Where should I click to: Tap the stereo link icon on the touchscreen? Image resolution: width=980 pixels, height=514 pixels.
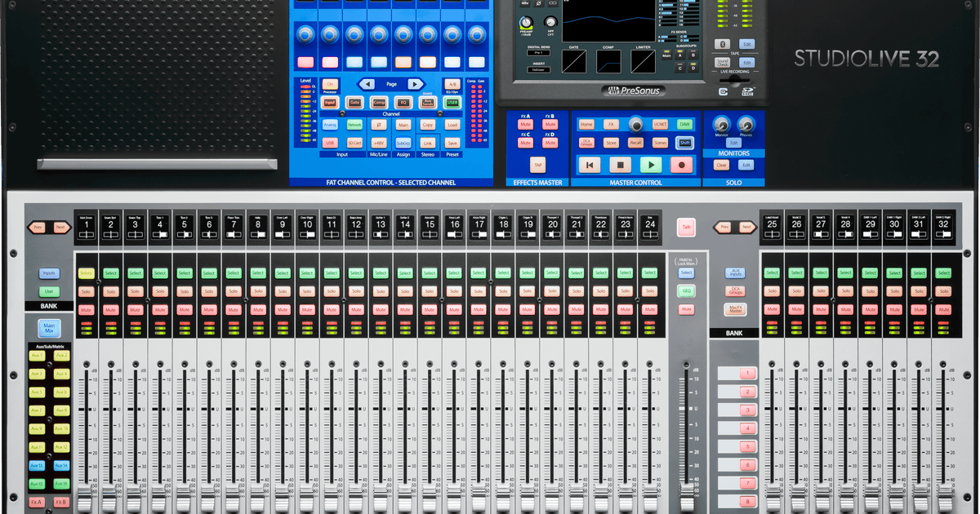click(x=553, y=4)
